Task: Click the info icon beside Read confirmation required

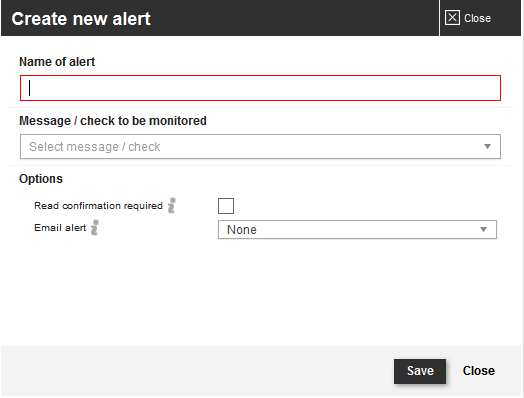Action: [x=172, y=206]
